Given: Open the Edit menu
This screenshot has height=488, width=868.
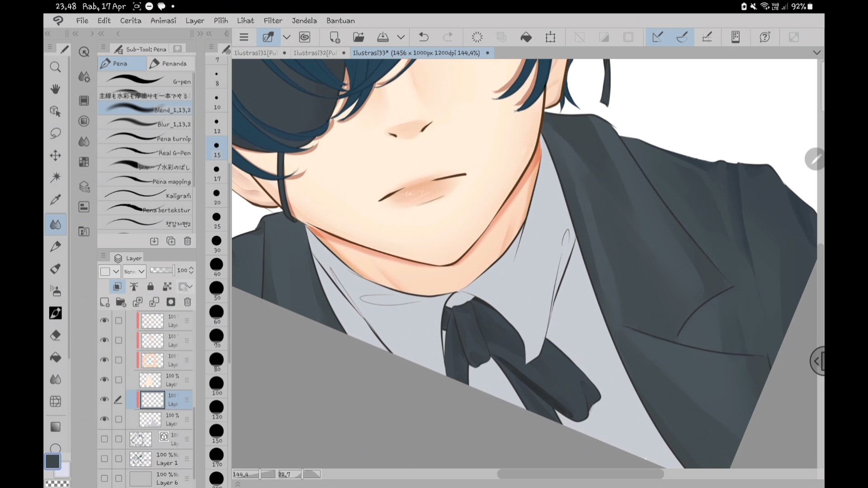Looking at the screenshot, I should tap(104, 20).
